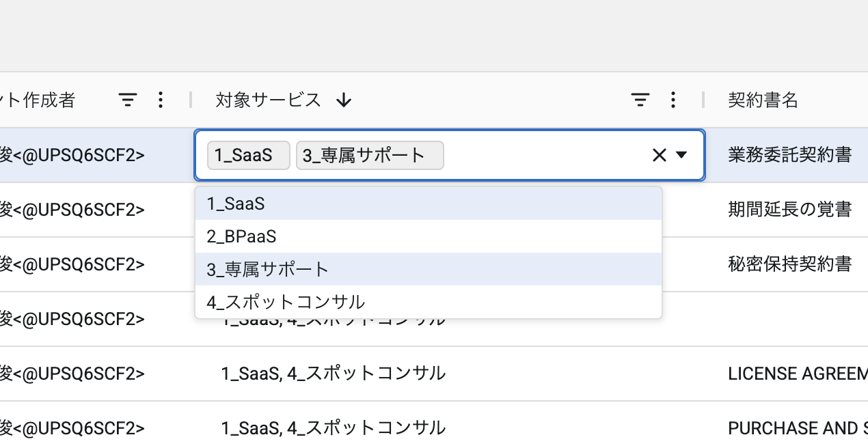This screenshot has height=448, width=868.
Task: Select the 期間延長の覚書 cell
Action: 789,210
